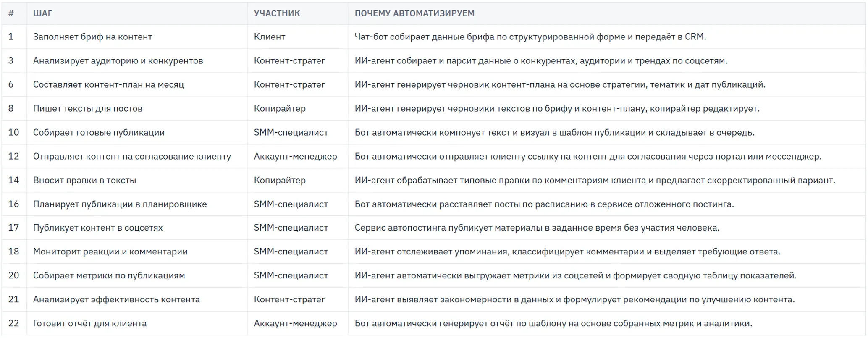Screen dimensions: 868x338
Task: Select the row 'Заполняет бриф на контент'
Action: [x=434, y=37]
